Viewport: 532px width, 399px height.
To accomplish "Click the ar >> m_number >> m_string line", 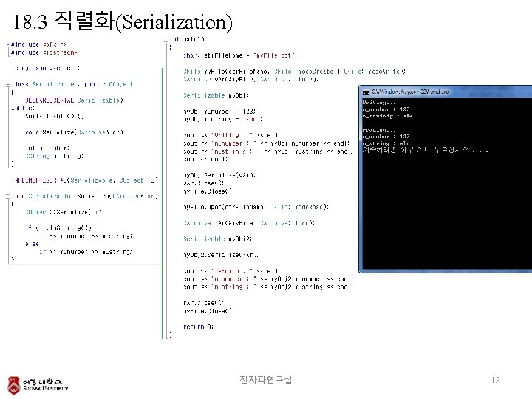I will (x=86, y=252).
